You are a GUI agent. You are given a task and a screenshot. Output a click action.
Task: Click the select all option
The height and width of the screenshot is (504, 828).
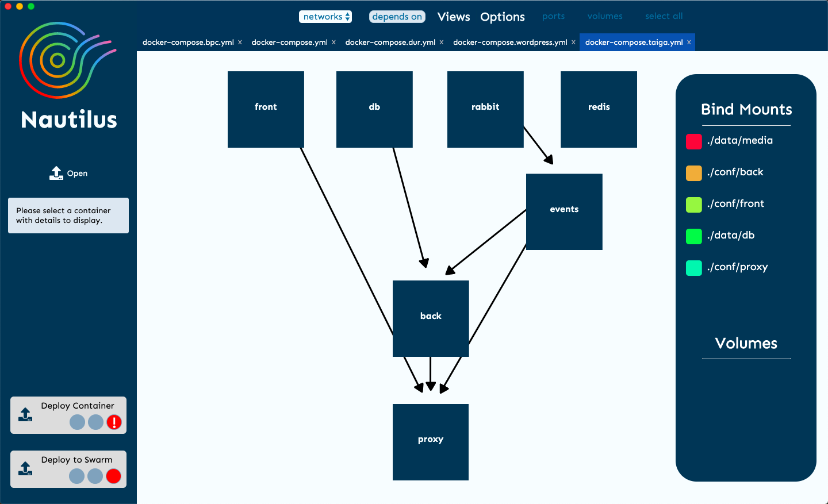(664, 16)
